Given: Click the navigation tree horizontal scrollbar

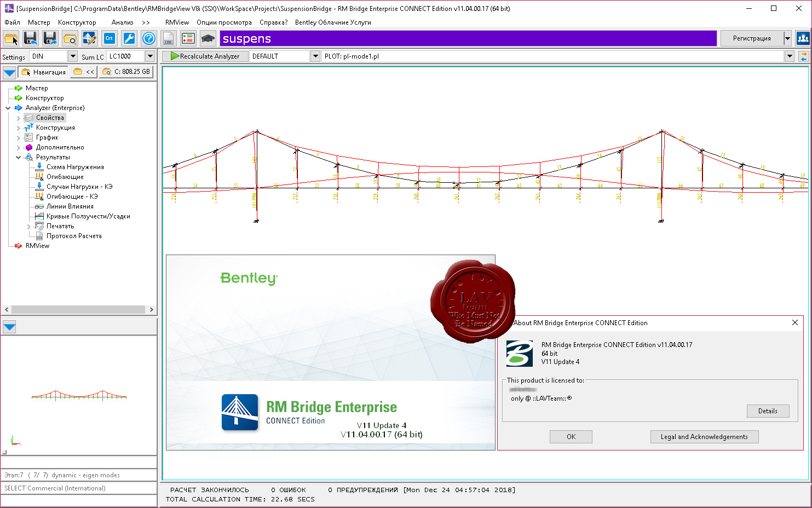Looking at the screenshot, I should click(78, 309).
